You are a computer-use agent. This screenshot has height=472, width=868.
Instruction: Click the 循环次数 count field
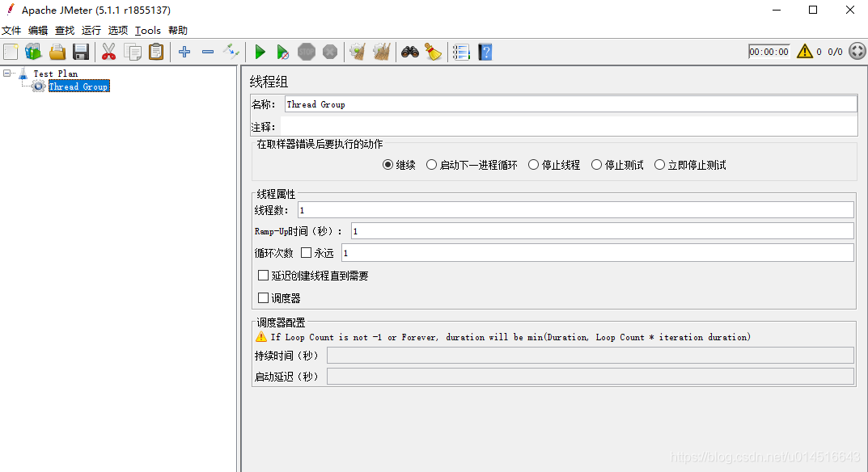(x=598, y=253)
